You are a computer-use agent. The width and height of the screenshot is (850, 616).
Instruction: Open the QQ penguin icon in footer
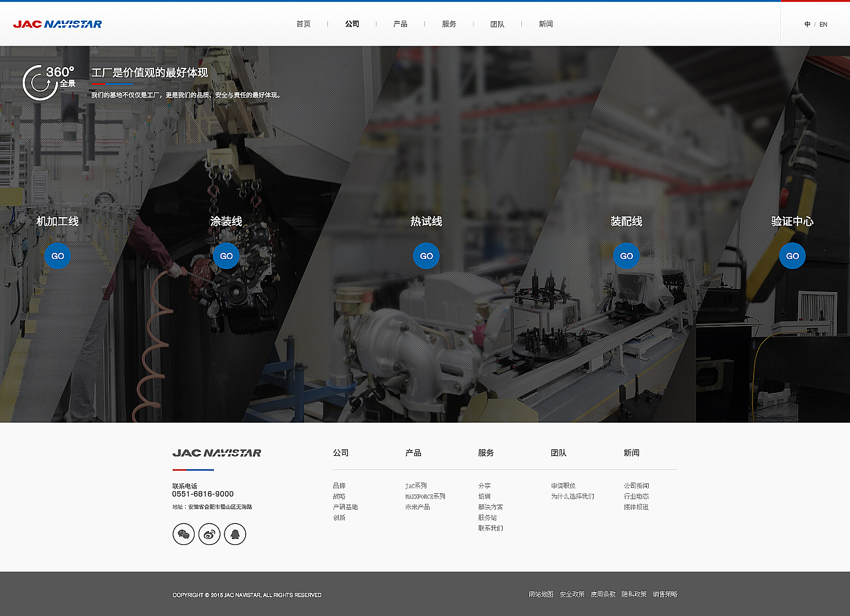click(x=235, y=534)
